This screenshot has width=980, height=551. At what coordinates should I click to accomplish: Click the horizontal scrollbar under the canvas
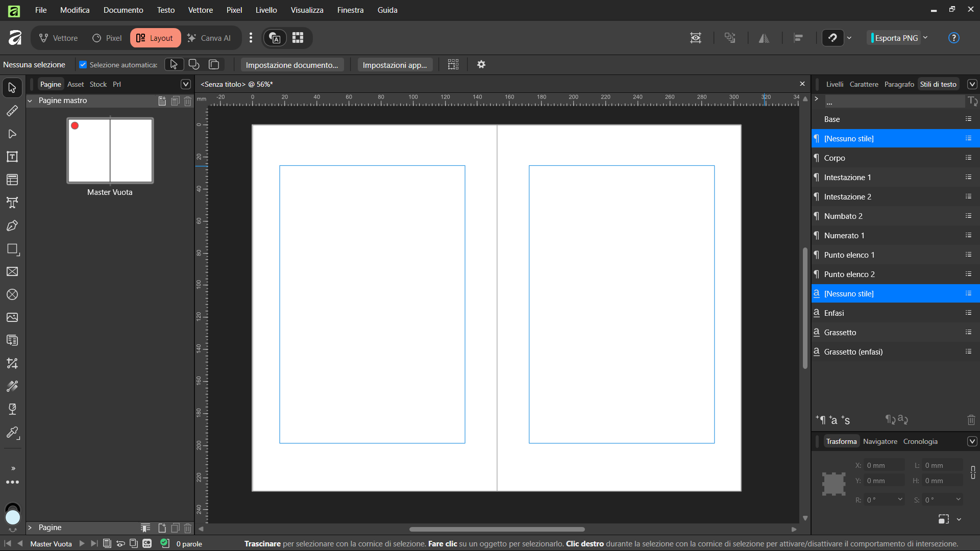pyautogui.click(x=497, y=529)
